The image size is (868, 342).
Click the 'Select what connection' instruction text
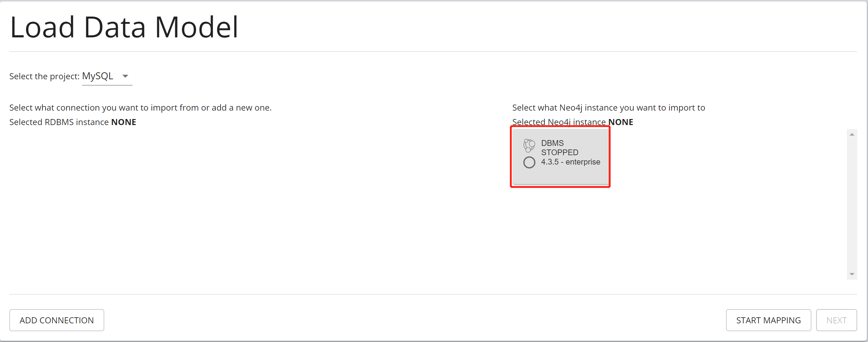(x=140, y=108)
